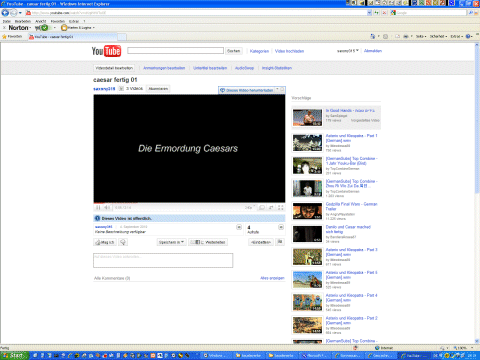Click the browser Back button
Image resolution: width=480 pixels, height=360 pixels.
coord(5,13)
